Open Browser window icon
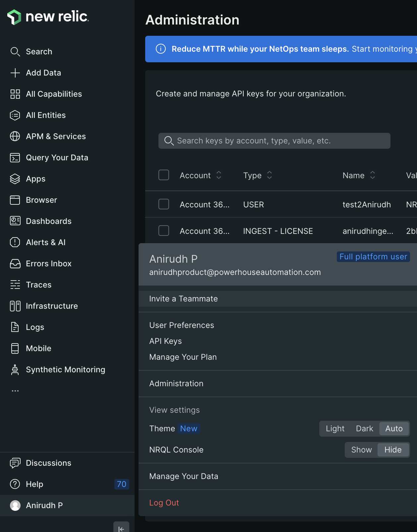417x532 pixels. pos(15,200)
